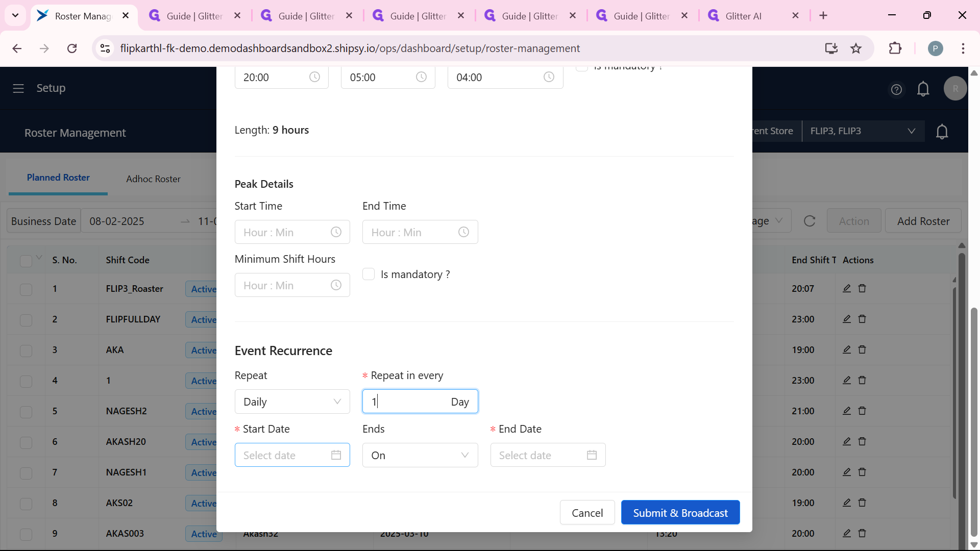The width and height of the screenshot is (980, 551).
Task: Delete the AKA row with trash icon
Action: (x=862, y=349)
